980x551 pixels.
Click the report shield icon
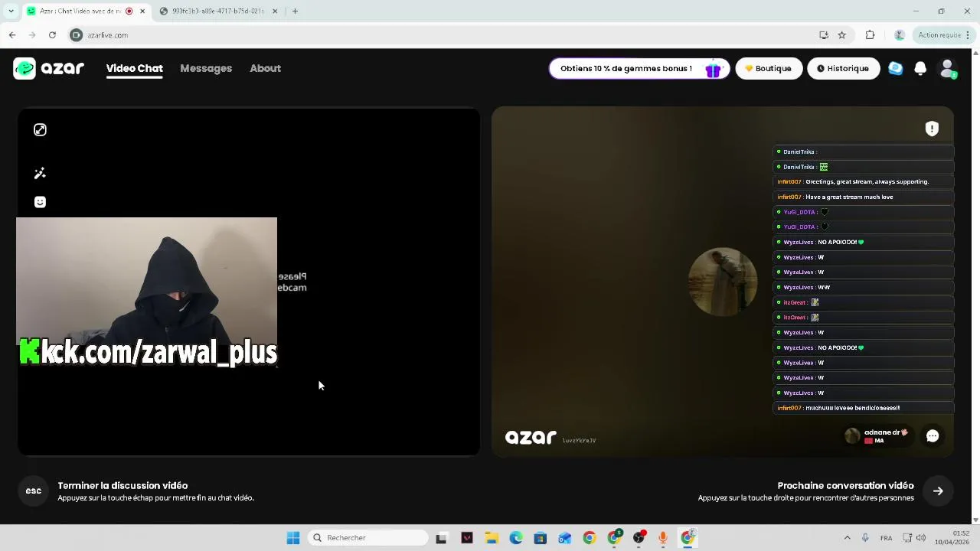pos(932,129)
